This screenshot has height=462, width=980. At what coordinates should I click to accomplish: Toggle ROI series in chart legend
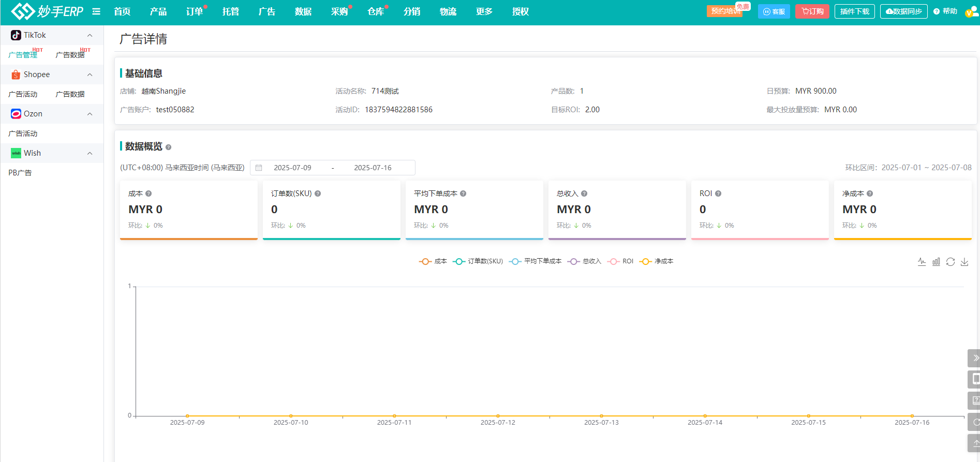point(620,261)
